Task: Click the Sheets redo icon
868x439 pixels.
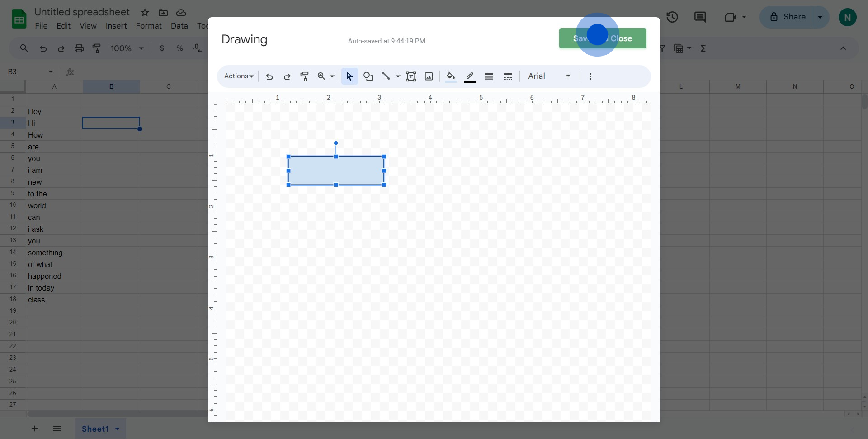Action: pos(61,48)
